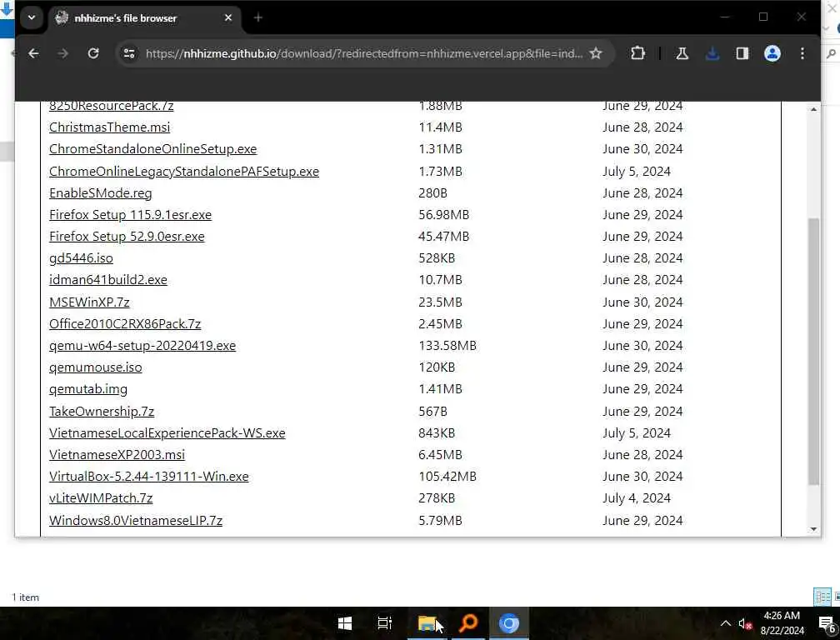Download ChristmasTheme.msi
Screen dimensions: 840x640
click(x=109, y=127)
